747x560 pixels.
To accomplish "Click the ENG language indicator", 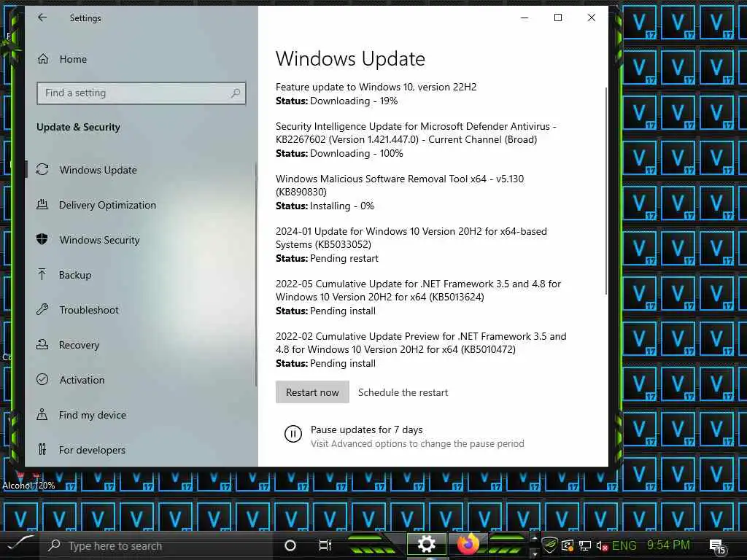I will [624, 545].
